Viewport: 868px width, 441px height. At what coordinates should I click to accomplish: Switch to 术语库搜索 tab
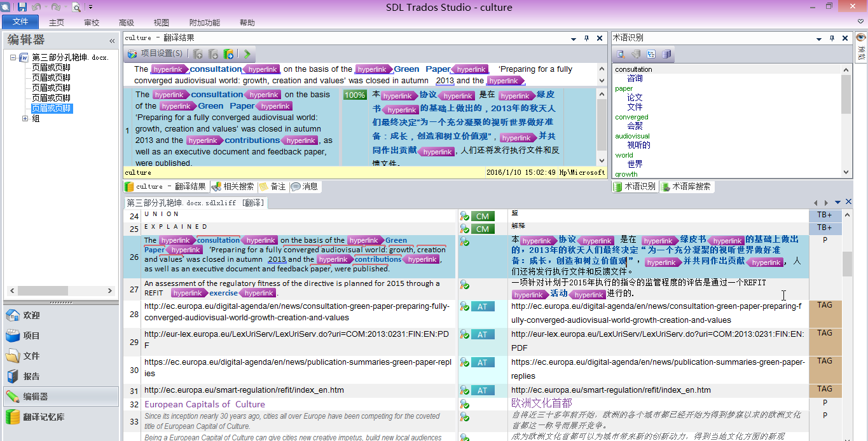[687, 187]
